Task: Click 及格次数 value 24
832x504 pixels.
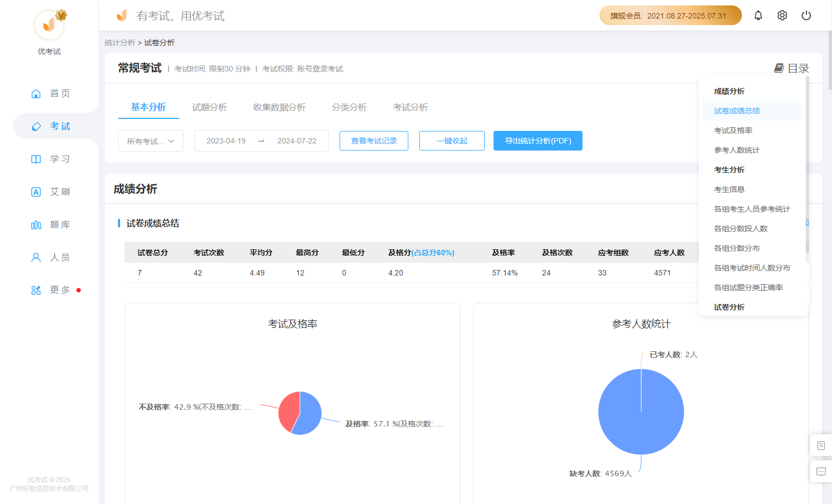Action: tap(546, 273)
